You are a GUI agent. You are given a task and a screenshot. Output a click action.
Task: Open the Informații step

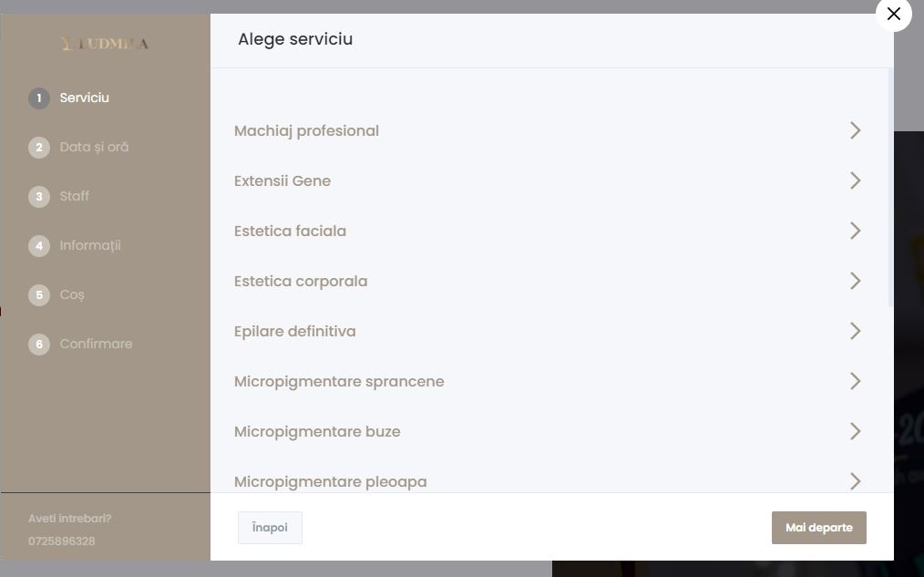click(x=90, y=245)
